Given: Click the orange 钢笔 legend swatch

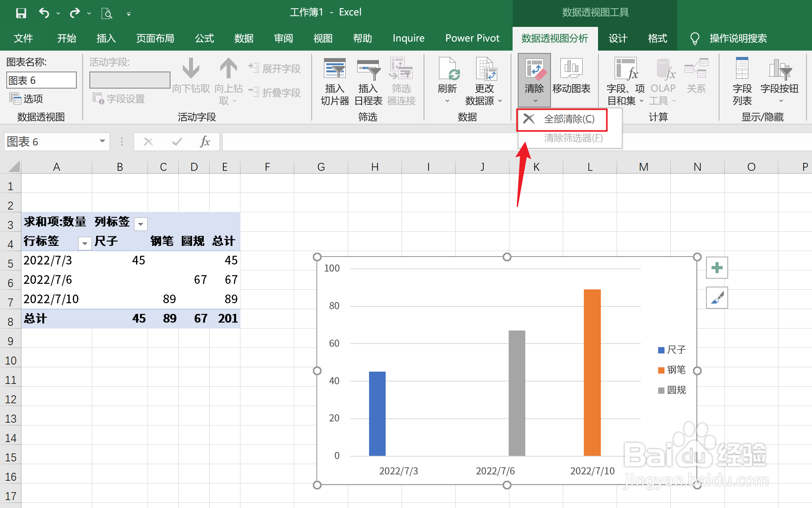Looking at the screenshot, I should [661, 370].
